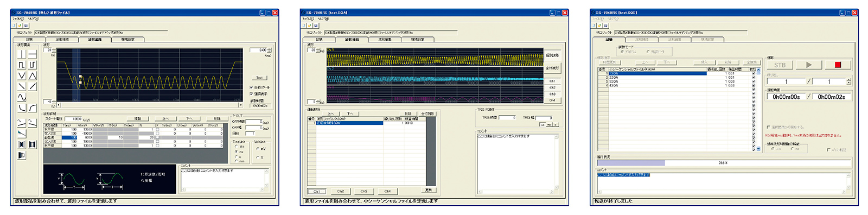Click the TRIG time input field
Viewport: 868px width, 215px height.
pos(507,117)
